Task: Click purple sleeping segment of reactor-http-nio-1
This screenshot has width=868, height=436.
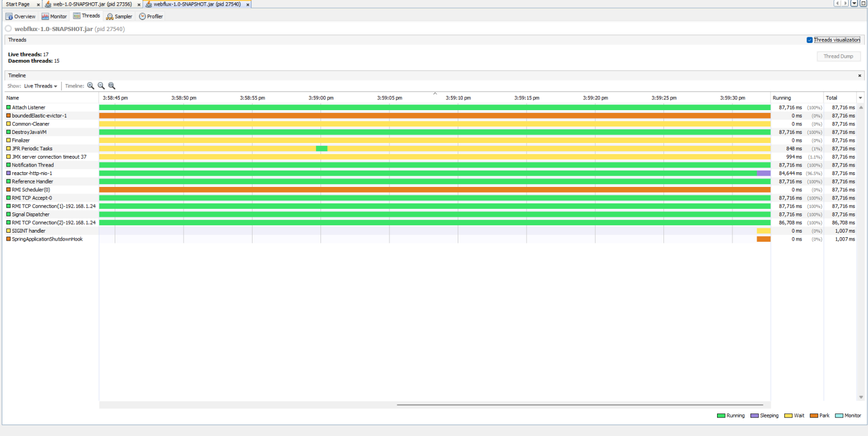Action: (763, 173)
